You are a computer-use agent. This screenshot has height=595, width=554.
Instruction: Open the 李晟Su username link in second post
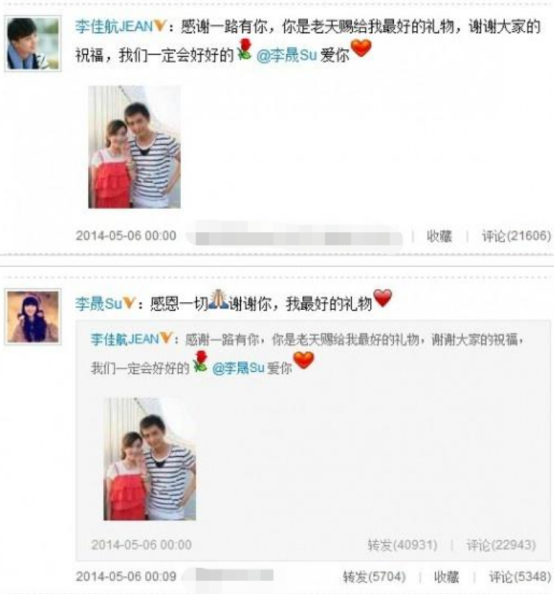pos(99,304)
